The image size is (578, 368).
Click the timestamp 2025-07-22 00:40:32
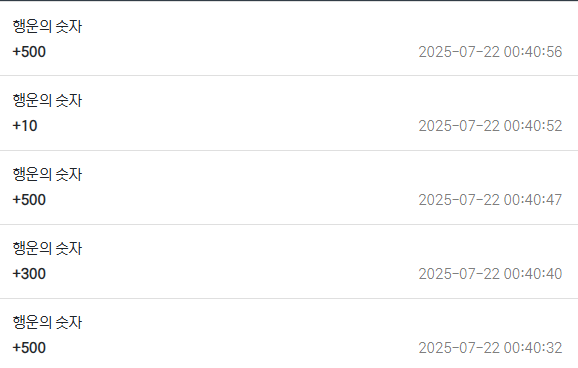[x=490, y=348]
